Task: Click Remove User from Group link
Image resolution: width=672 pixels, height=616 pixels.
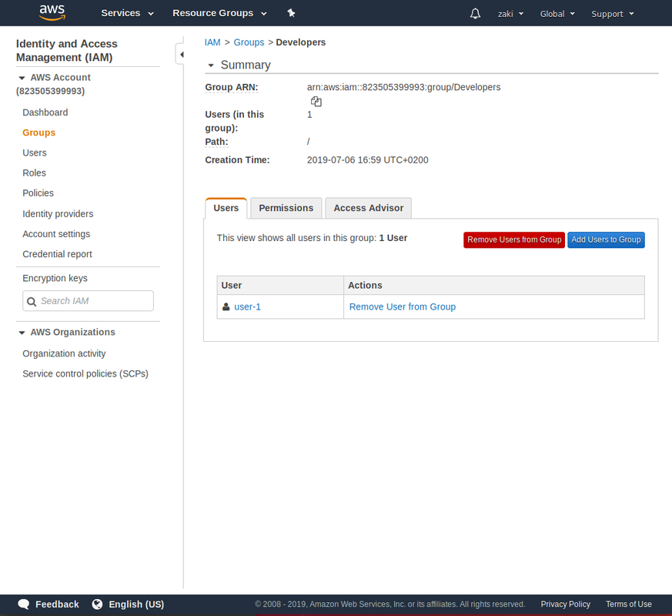Action: coord(403,307)
